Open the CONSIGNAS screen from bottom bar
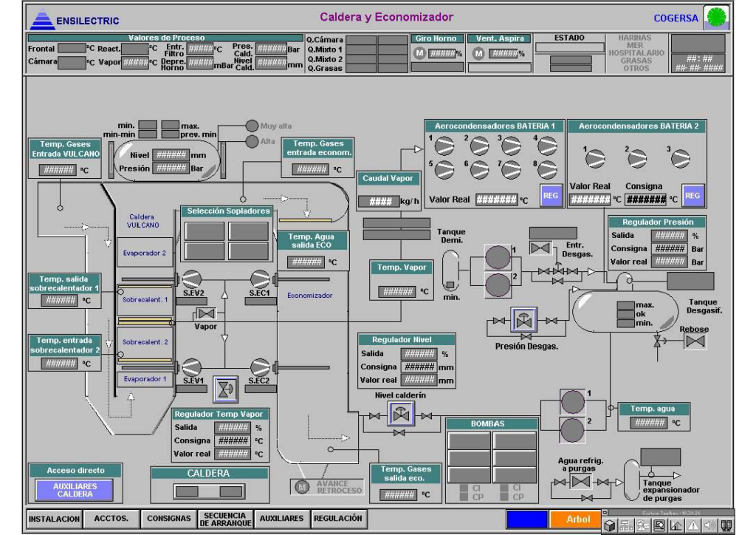Screen dimensions: 756x535 tap(169, 519)
